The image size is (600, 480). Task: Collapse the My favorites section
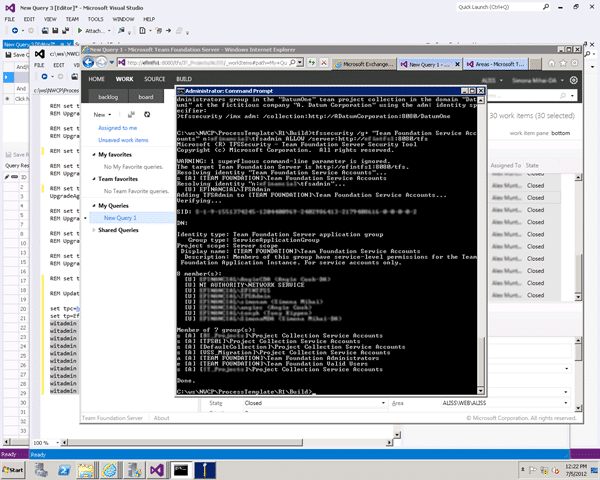pyautogui.click(x=94, y=155)
